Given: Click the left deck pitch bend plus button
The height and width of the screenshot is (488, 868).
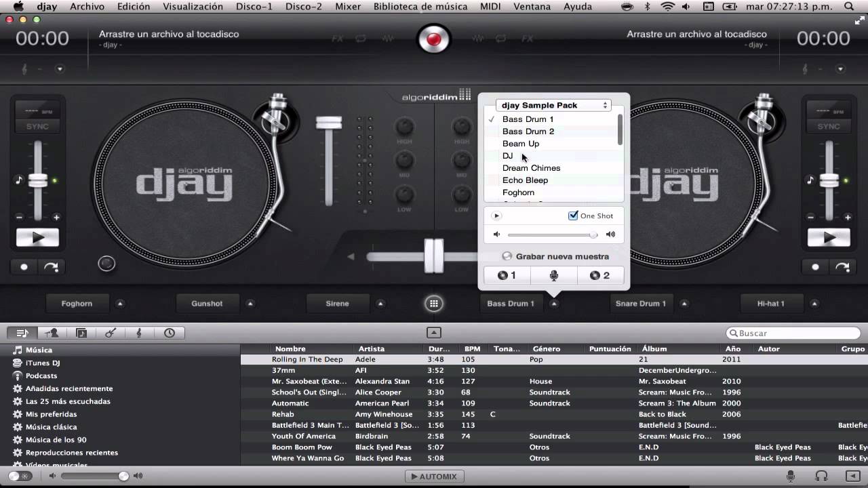Looking at the screenshot, I should [x=56, y=218].
